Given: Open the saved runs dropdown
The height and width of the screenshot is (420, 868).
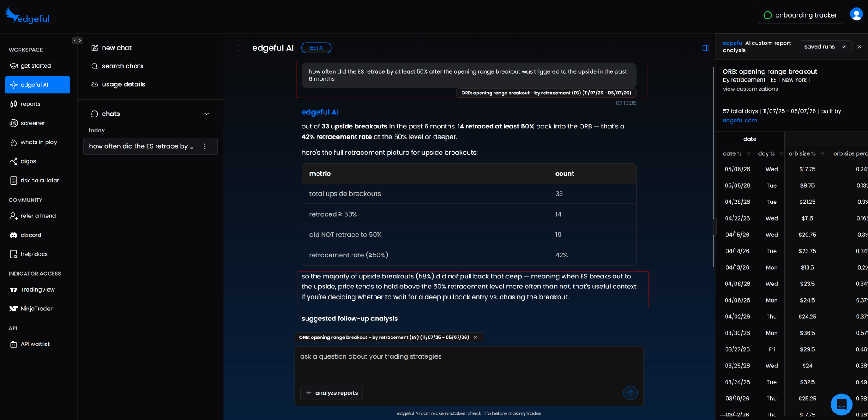Looking at the screenshot, I should 825,46.
